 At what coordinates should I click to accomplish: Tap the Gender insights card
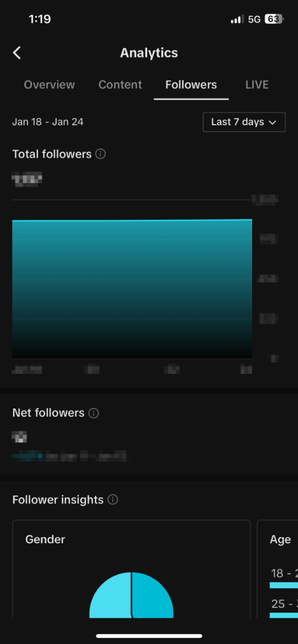pyautogui.click(x=131, y=569)
